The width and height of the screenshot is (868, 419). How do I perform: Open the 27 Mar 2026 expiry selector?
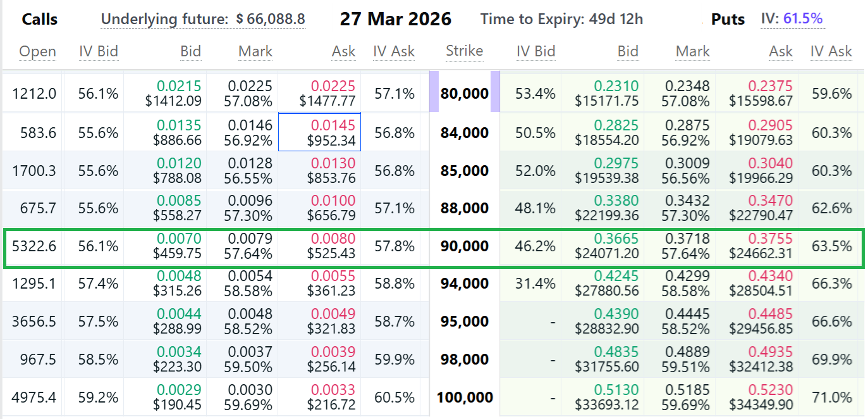(x=396, y=18)
